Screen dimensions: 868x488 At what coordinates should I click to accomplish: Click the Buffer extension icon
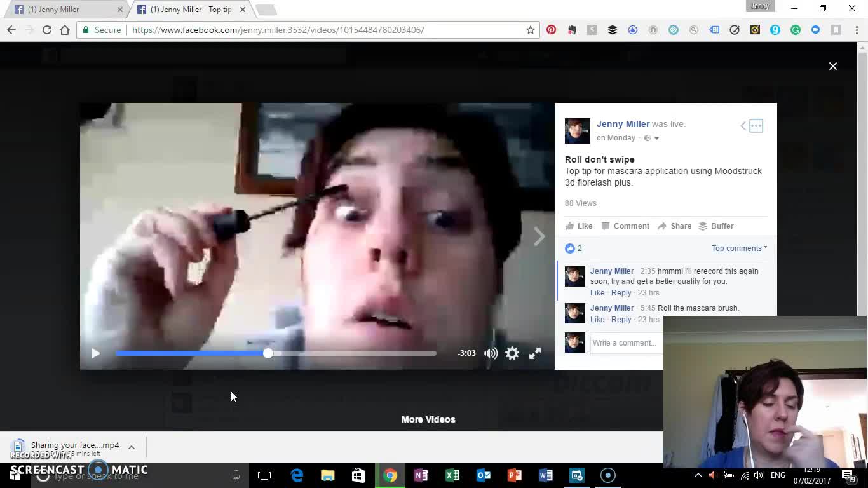point(613,30)
